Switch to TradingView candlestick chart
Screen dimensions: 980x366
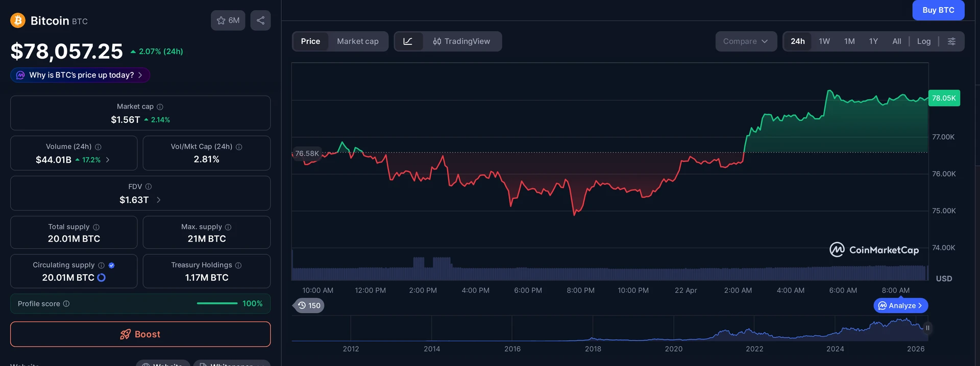tap(461, 41)
